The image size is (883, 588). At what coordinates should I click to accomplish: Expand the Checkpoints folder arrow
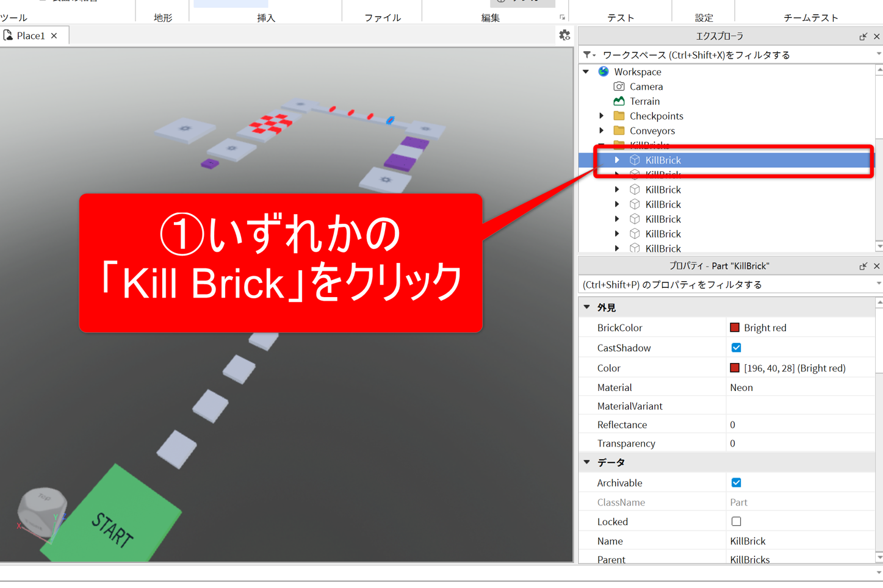(x=602, y=116)
